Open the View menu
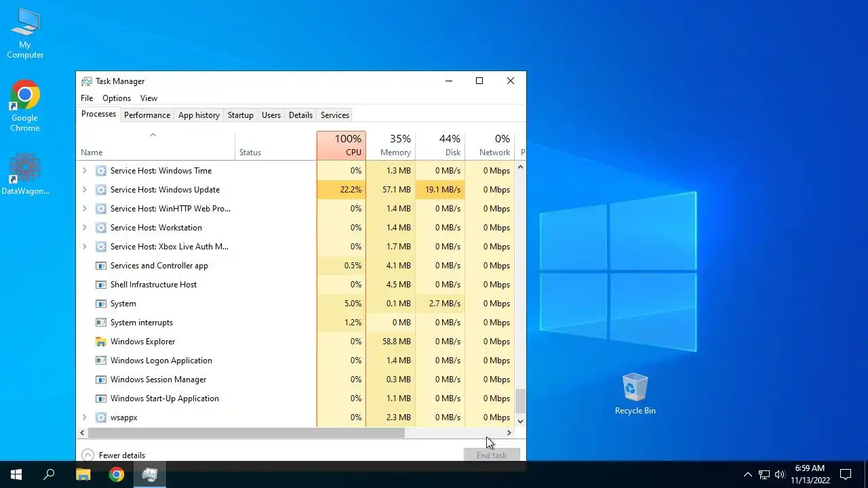 coord(149,98)
